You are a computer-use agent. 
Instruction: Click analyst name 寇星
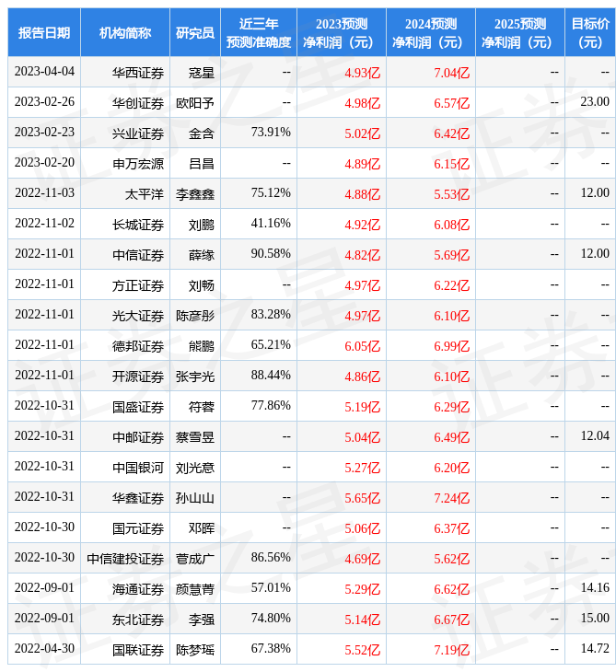pyautogui.click(x=202, y=73)
